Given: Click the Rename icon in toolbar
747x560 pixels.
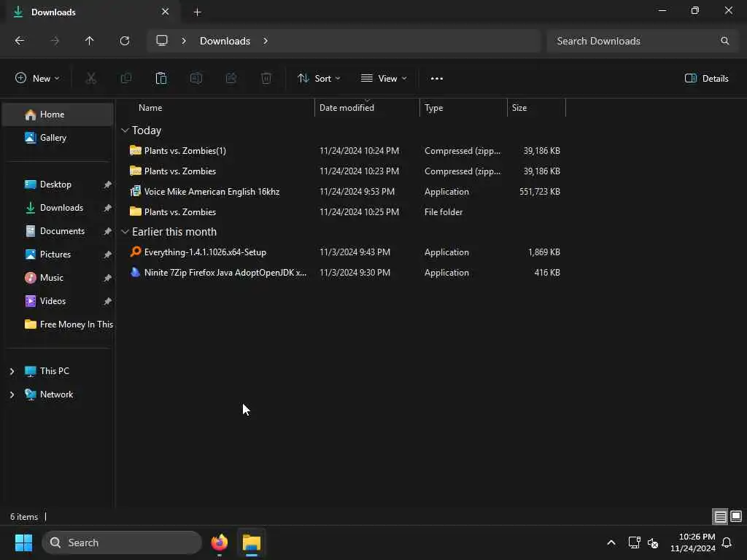Looking at the screenshot, I should 196,78.
